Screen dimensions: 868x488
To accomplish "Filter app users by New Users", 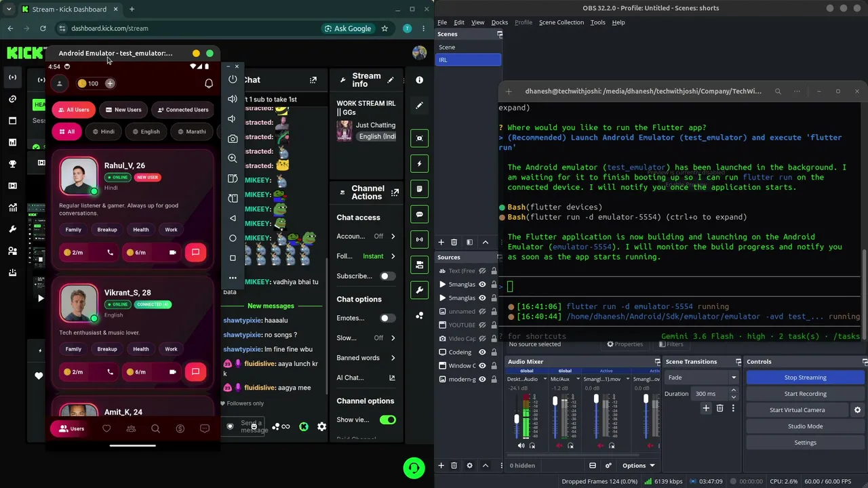I will 123,110.
